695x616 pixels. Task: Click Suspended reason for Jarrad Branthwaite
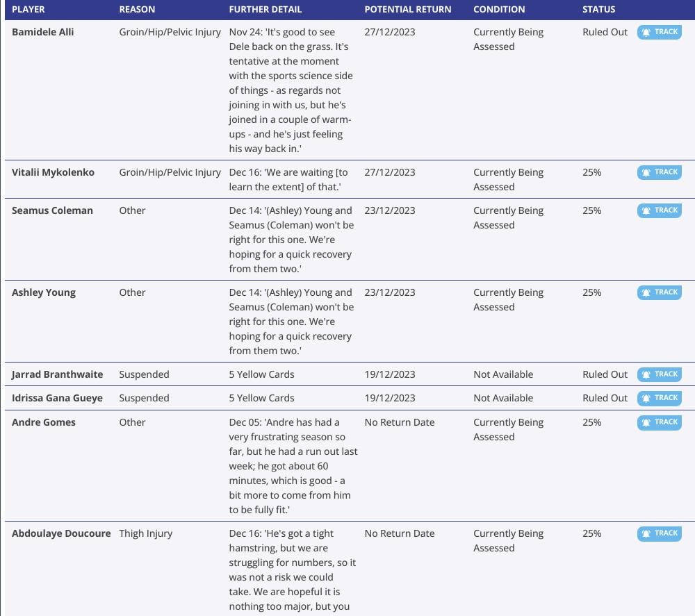144,374
